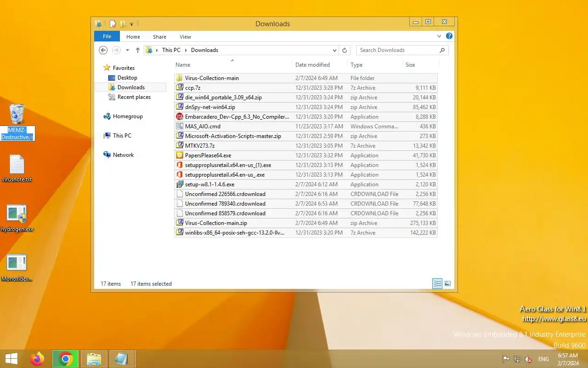Refresh the Downloads folder view
This screenshot has width=588, height=368.
(x=345, y=50)
